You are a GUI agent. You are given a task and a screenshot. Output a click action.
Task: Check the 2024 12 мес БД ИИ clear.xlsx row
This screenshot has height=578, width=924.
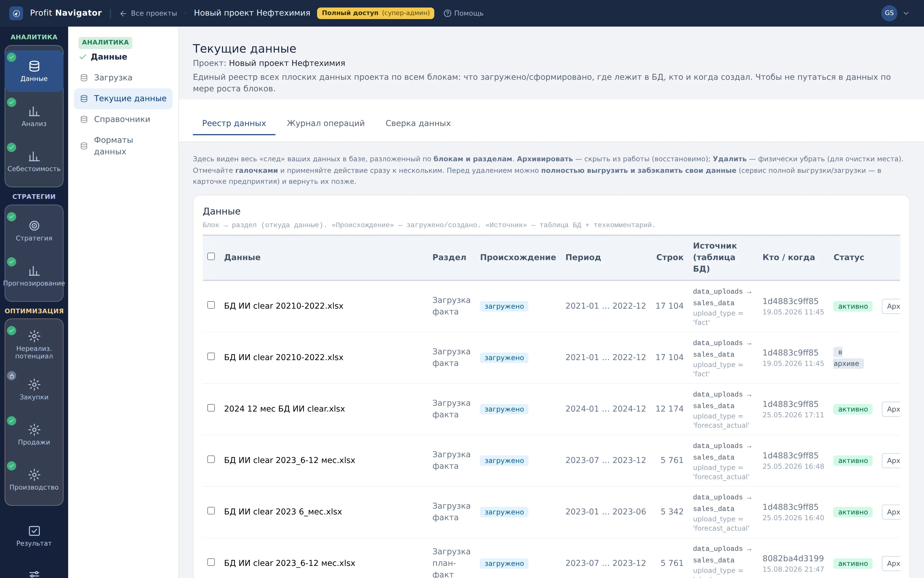[x=211, y=407]
